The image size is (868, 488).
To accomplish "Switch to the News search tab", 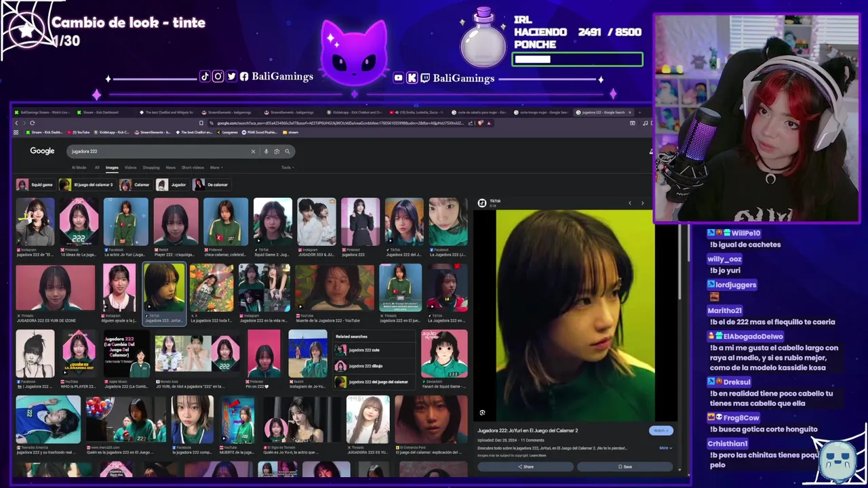I will point(170,167).
